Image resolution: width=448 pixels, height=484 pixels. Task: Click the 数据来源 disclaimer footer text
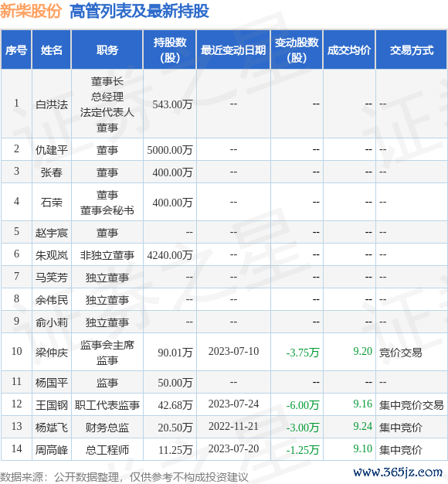tap(124, 477)
